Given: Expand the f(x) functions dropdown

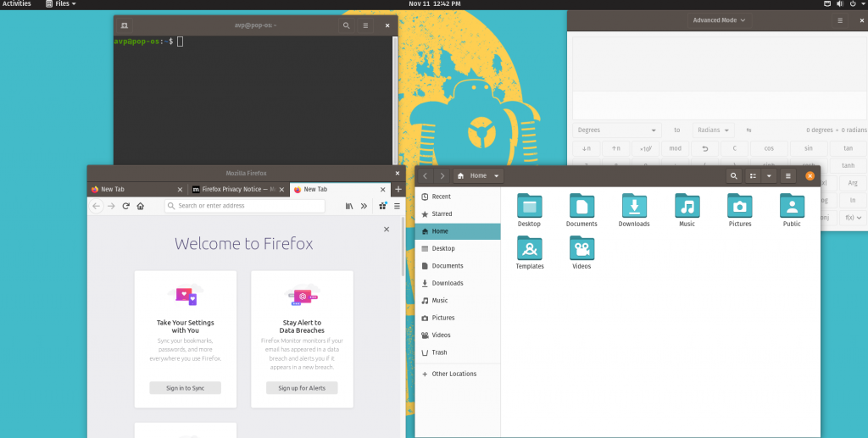Looking at the screenshot, I should pyautogui.click(x=853, y=218).
